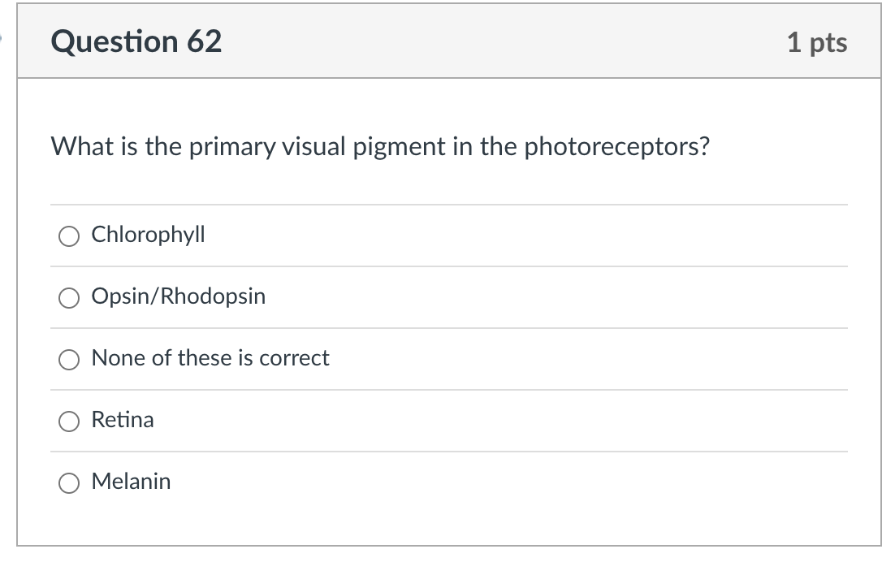Click the Chlorophyll answer label text
Image resolution: width=895 pixels, height=588 pixels.
point(148,235)
